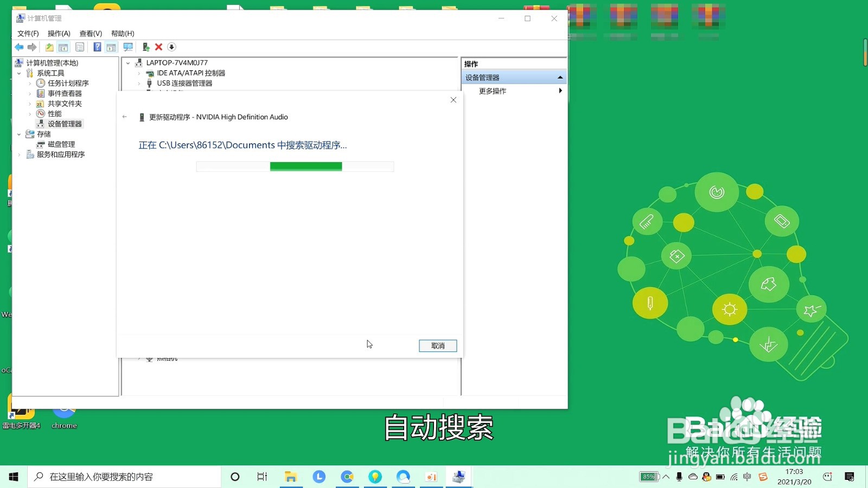The image size is (868, 488).
Task: Expand USB 连接器管理器 category
Action: point(139,84)
